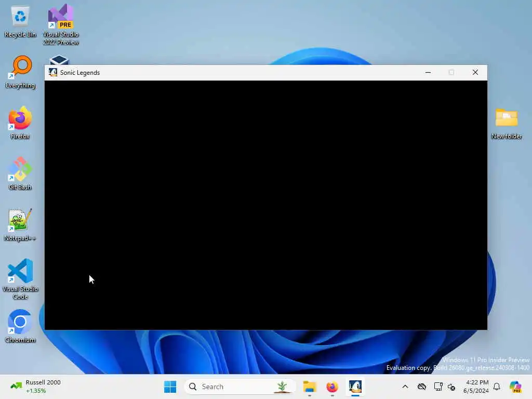Image resolution: width=532 pixels, height=399 pixels.
Task: Launch Copilot Preview from the taskbar
Action: click(515, 387)
